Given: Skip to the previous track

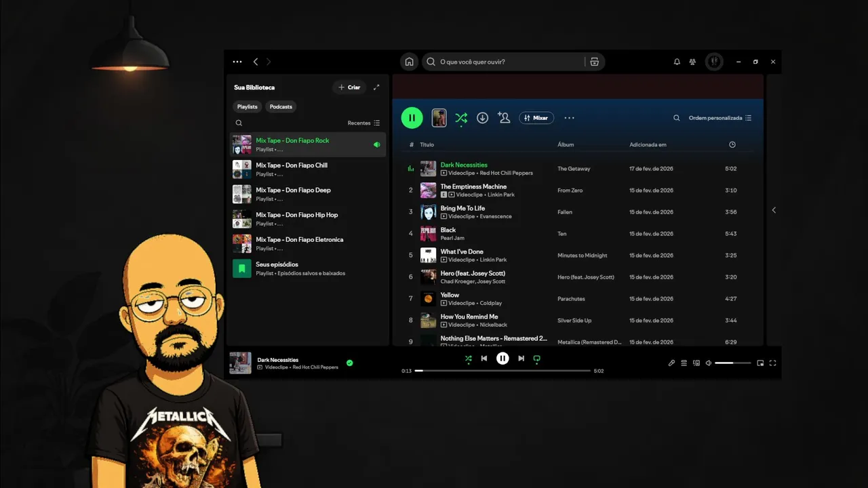Looking at the screenshot, I should 484,359.
